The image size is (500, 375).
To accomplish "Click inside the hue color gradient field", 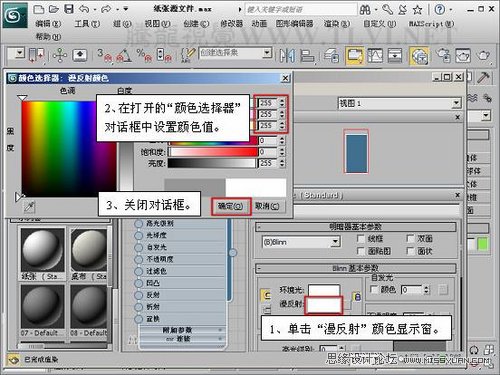I will click(68, 148).
